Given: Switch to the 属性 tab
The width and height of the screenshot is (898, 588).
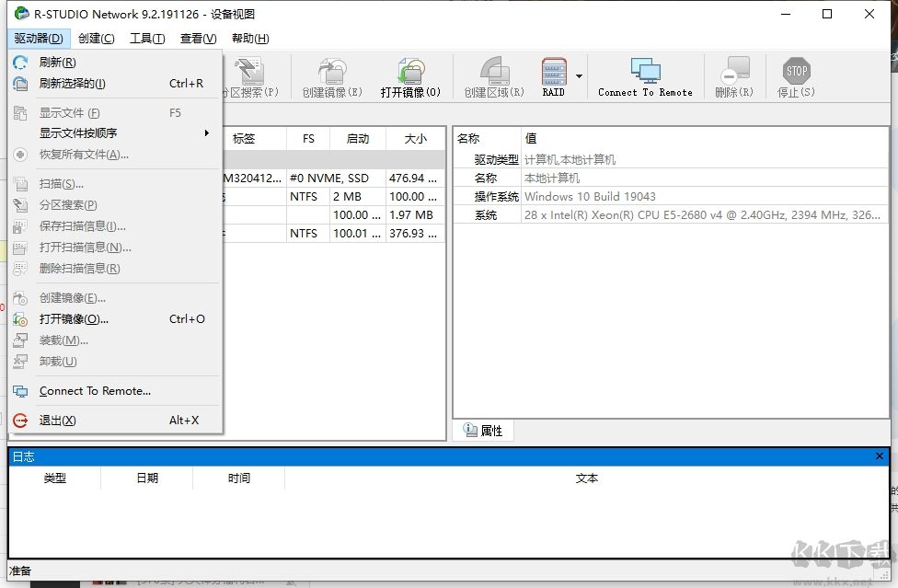Looking at the screenshot, I should (483, 431).
